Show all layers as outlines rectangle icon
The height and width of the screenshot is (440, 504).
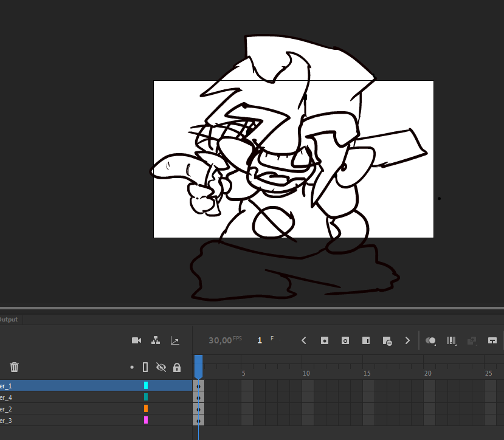[145, 367]
